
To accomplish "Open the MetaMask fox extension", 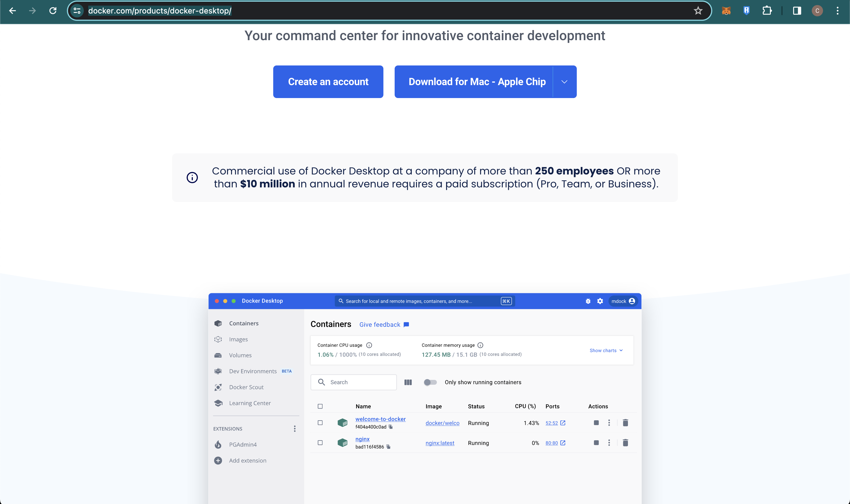I will pyautogui.click(x=726, y=11).
